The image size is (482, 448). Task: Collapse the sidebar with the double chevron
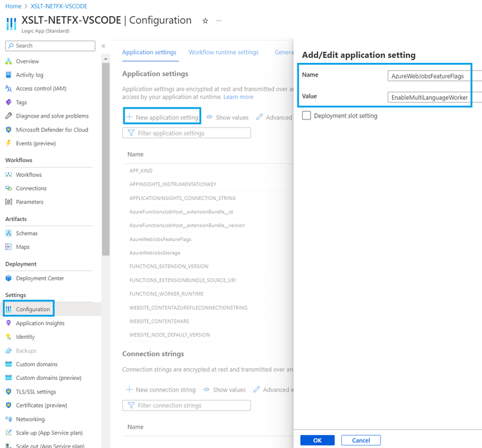click(x=103, y=46)
